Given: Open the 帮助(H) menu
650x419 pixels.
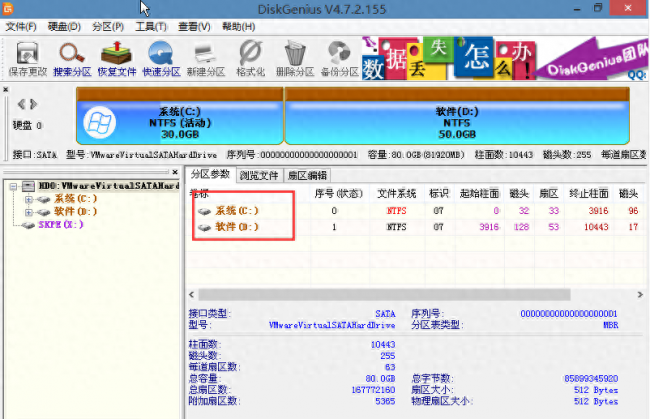Looking at the screenshot, I should tap(238, 27).
